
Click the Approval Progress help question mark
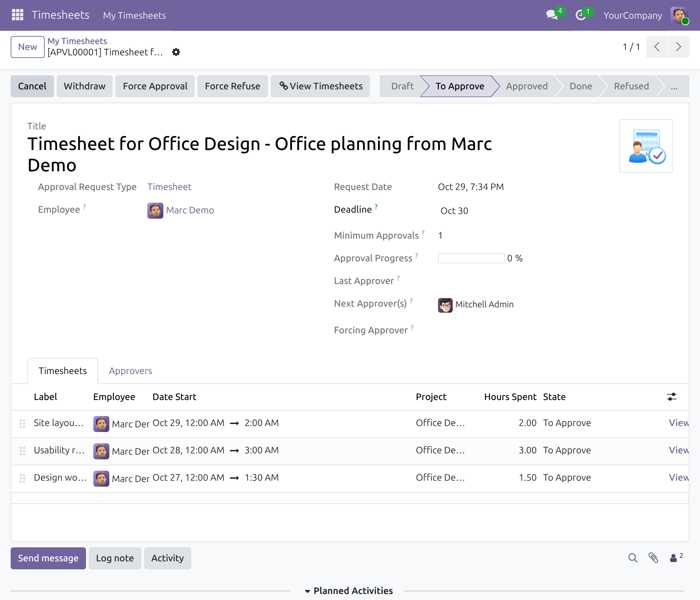point(417,255)
